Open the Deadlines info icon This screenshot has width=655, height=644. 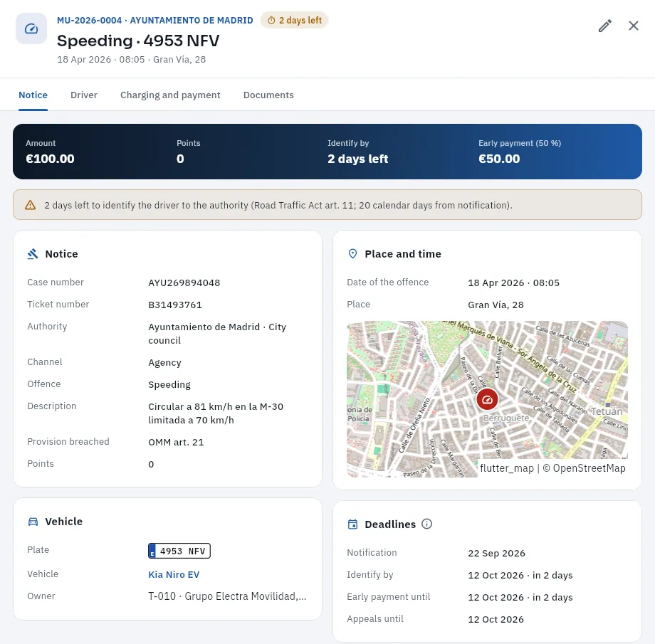426,524
